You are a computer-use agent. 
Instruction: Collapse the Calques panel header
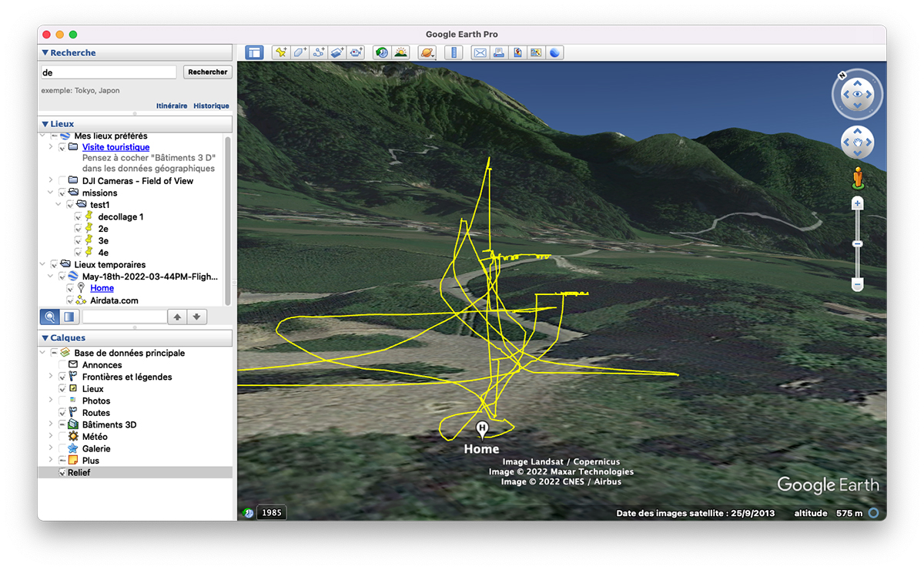(x=45, y=338)
